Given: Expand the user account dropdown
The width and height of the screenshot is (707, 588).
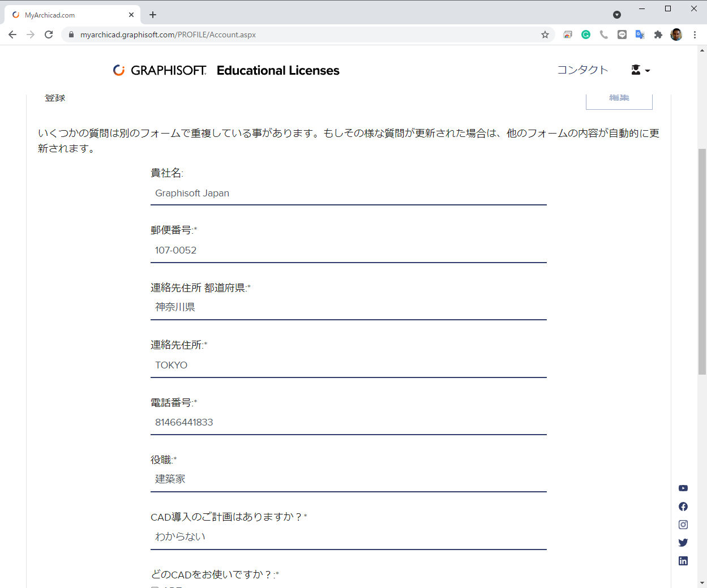Looking at the screenshot, I should (641, 70).
